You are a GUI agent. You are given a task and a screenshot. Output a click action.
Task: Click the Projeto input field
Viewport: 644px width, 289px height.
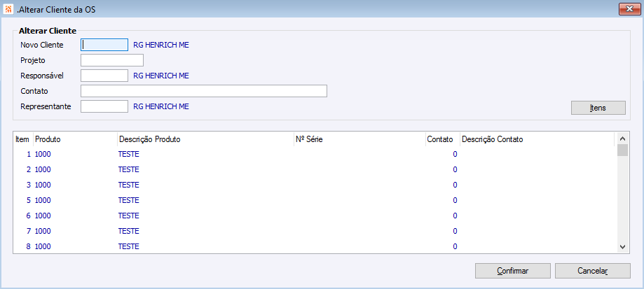coord(112,60)
